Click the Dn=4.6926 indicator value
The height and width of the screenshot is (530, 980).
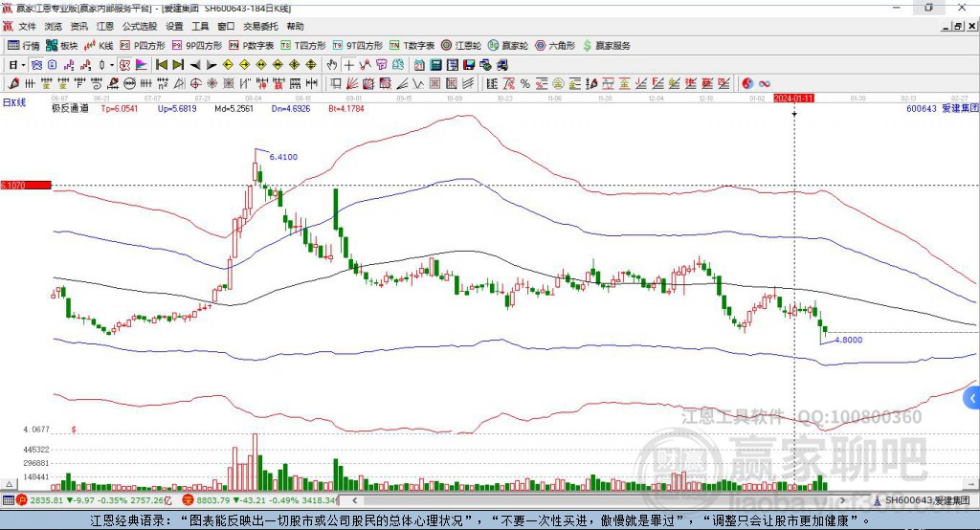[x=291, y=109]
